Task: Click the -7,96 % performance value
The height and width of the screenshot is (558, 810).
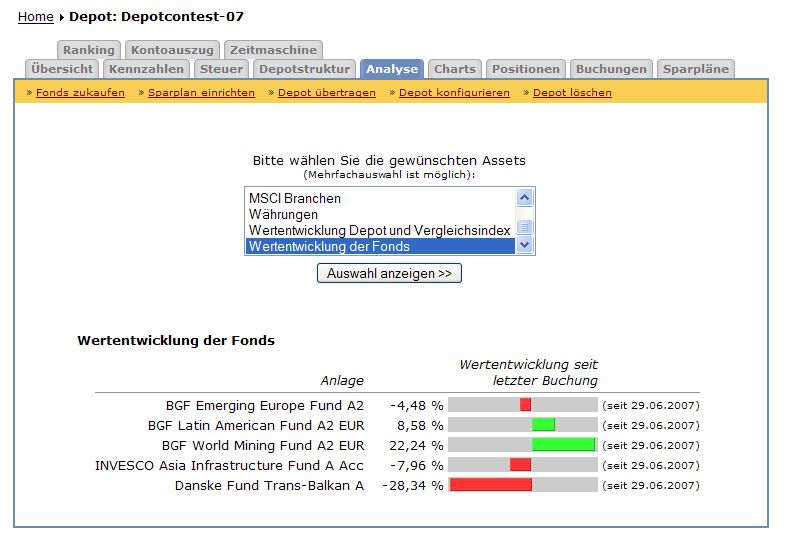Action: [x=416, y=466]
